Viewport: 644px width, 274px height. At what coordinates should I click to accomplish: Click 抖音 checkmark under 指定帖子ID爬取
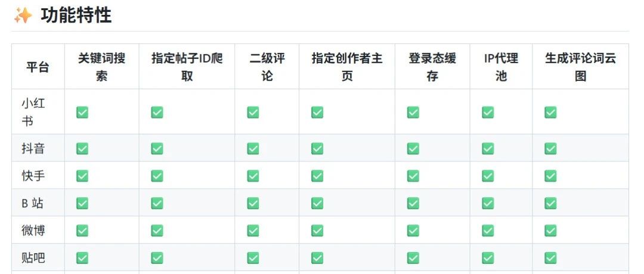point(157,148)
